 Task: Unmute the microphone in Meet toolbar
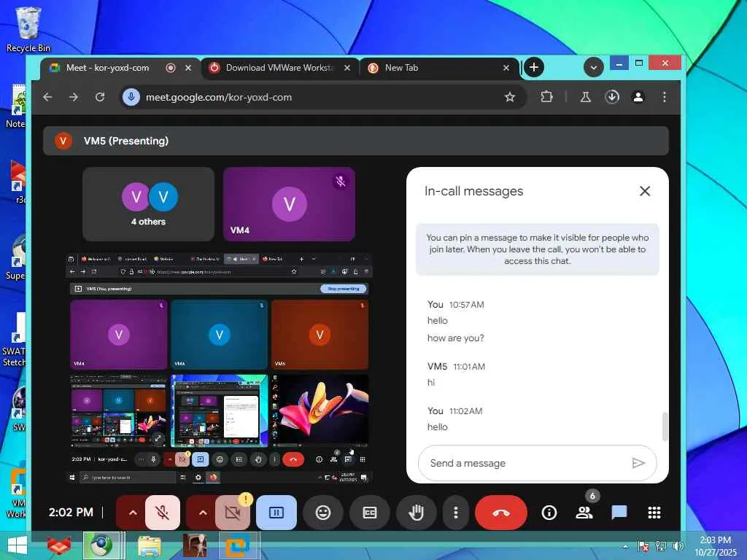[163, 513]
